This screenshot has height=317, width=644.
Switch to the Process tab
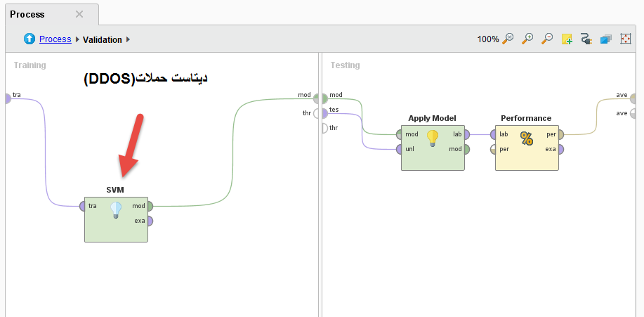point(28,14)
